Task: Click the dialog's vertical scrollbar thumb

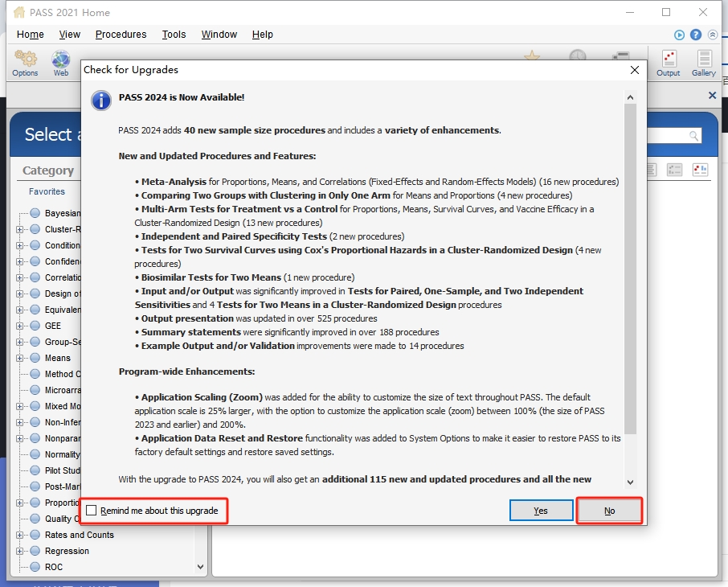Action: [630, 269]
